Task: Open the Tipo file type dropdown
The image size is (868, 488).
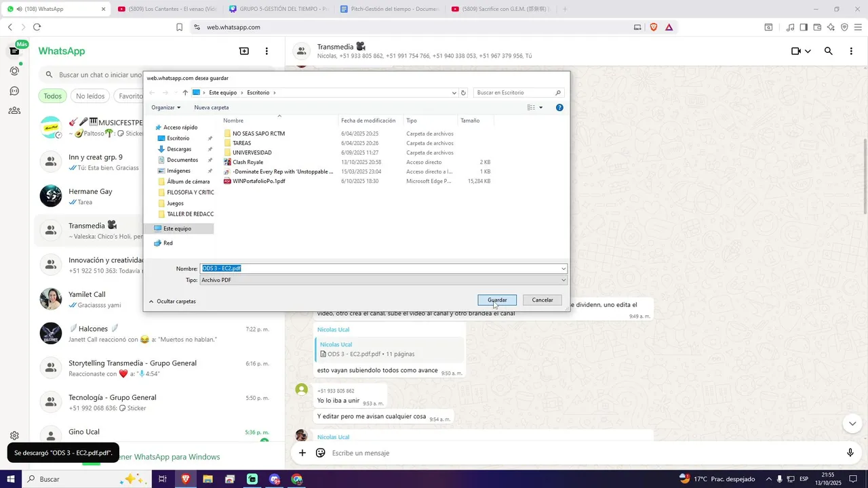Action: [x=383, y=280]
